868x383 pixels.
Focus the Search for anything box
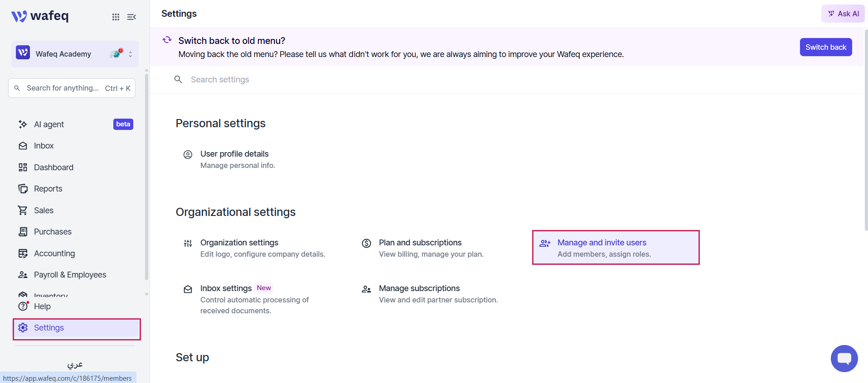72,88
